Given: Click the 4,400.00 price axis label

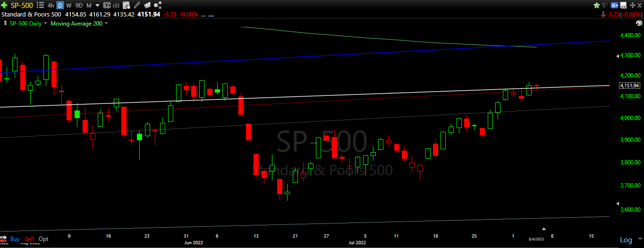Looking at the screenshot, I should 631,35.
